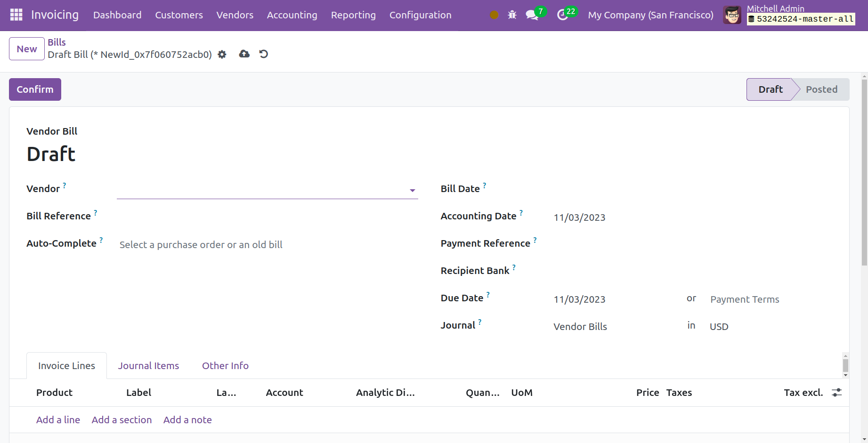Open the Accounting menu
The image size is (868, 443).
[292, 15]
